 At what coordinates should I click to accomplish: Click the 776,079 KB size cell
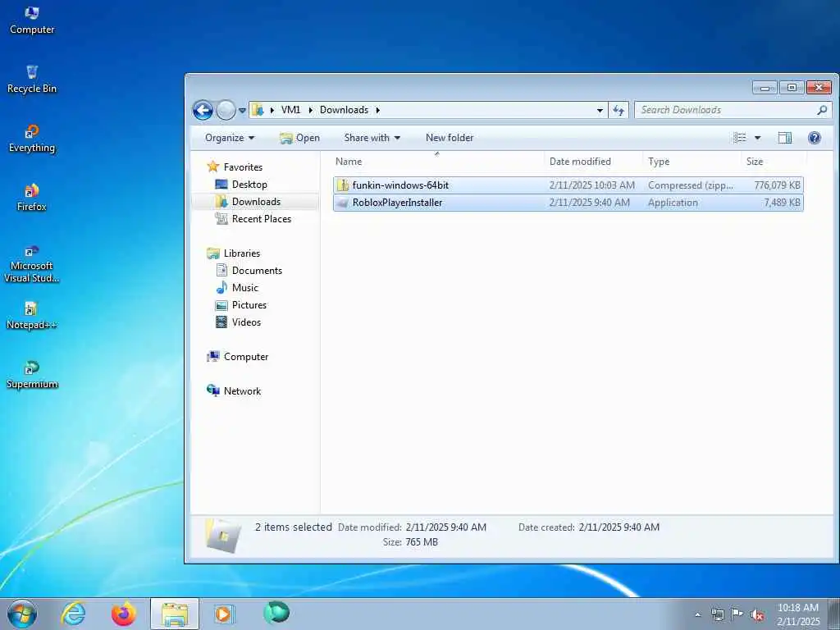point(777,185)
